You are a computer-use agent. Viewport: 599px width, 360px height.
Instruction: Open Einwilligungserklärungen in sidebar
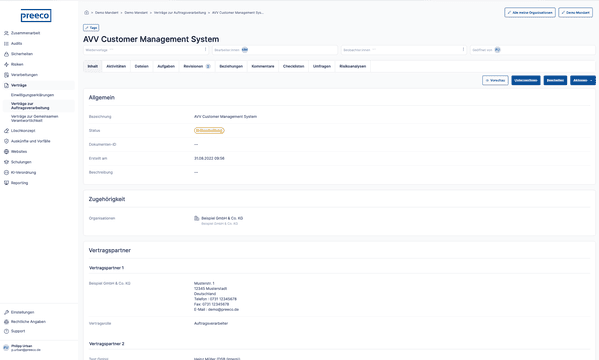[32, 95]
